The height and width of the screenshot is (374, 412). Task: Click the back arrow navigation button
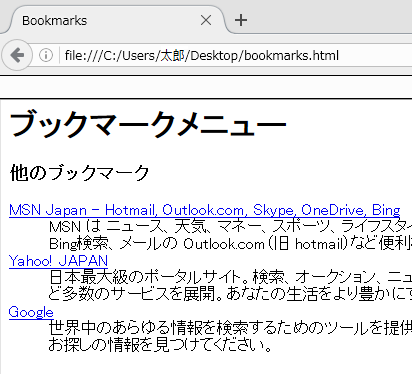click(17, 55)
